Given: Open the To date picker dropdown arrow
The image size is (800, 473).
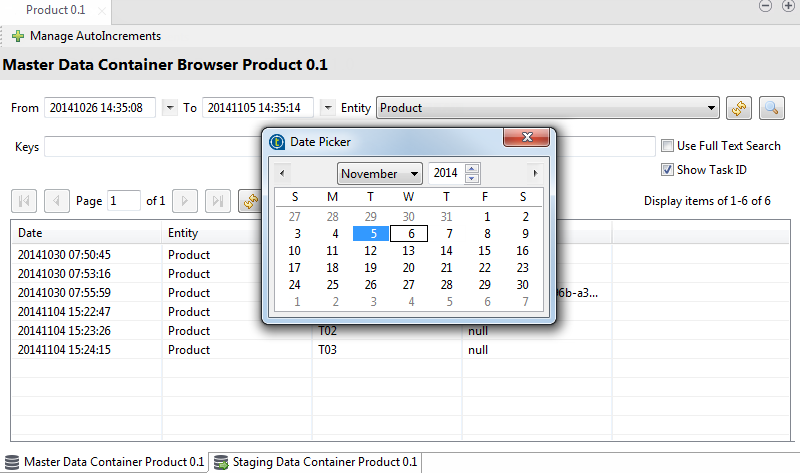Looking at the screenshot, I should (328, 108).
